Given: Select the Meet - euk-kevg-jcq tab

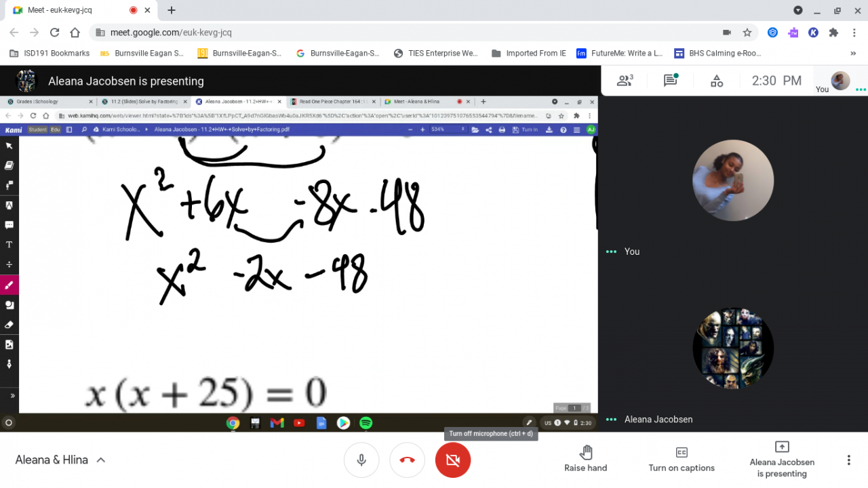Looking at the screenshot, I should coord(80,10).
